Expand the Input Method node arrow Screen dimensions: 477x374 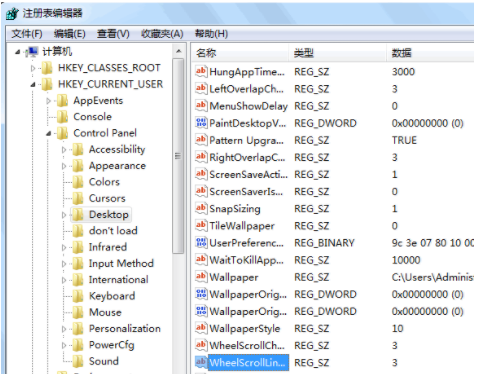point(64,264)
